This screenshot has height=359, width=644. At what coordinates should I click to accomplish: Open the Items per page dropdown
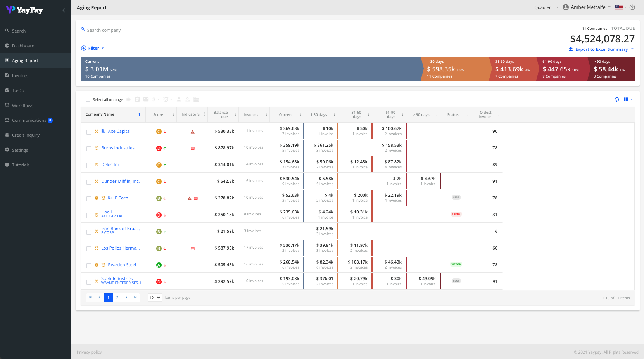[155, 297]
